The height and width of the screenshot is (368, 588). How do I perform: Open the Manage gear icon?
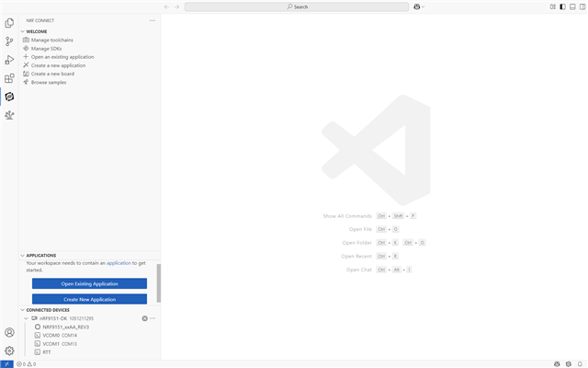pyautogui.click(x=9, y=351)
